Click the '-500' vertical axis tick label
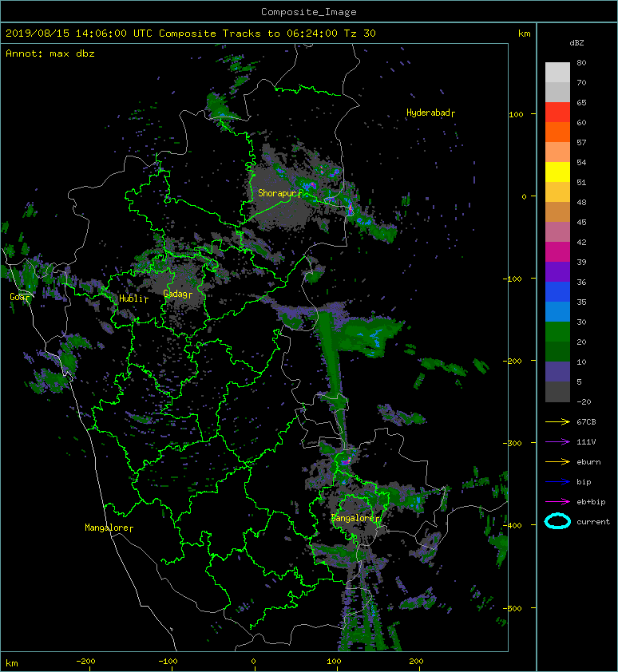The width and height of the screenshot is (618, 672). click(x=513, y=609)
